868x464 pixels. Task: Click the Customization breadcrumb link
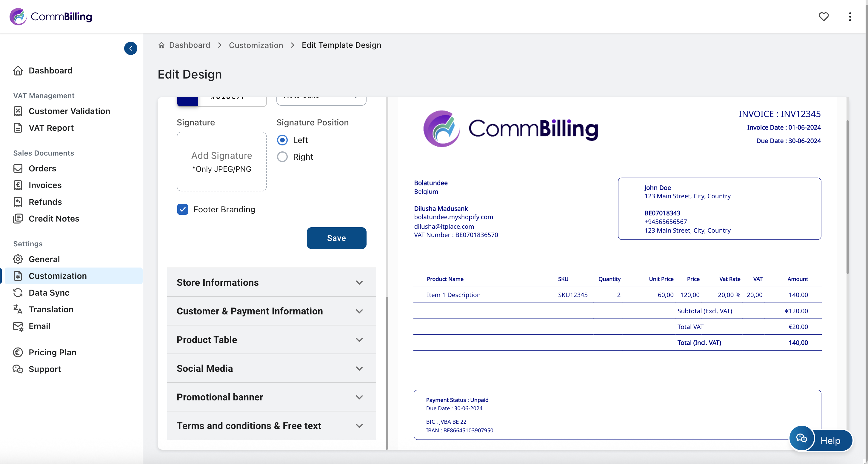click(x=256, y=45)
